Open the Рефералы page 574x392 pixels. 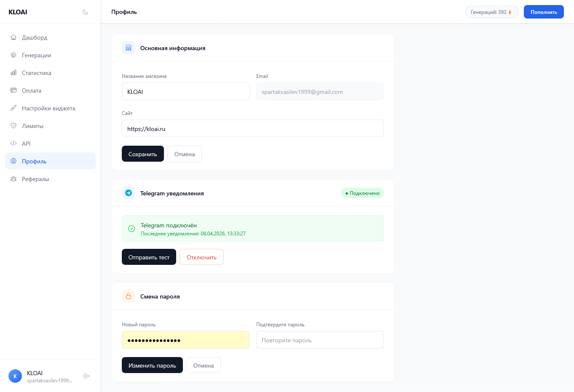[35, 179]
